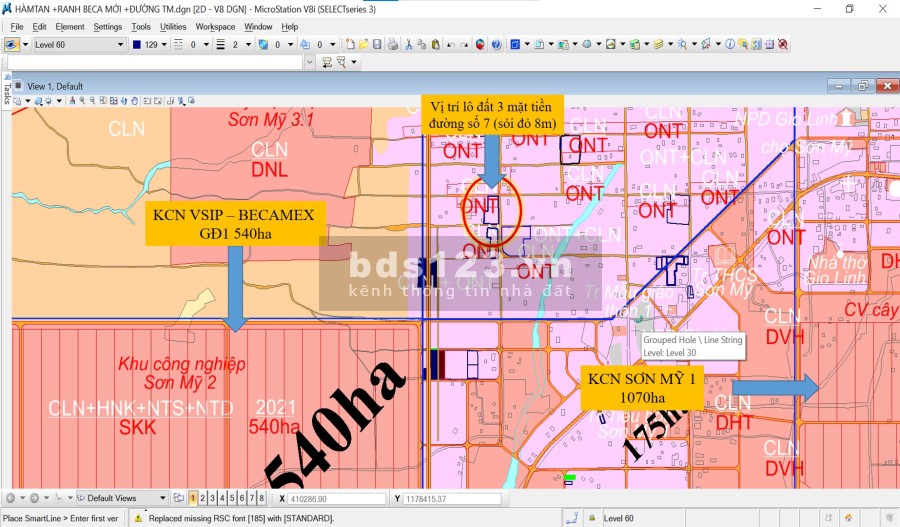Click the Element Selection tool icon
The height and width of the screenshot is (527, 900).
click(11, 44)
